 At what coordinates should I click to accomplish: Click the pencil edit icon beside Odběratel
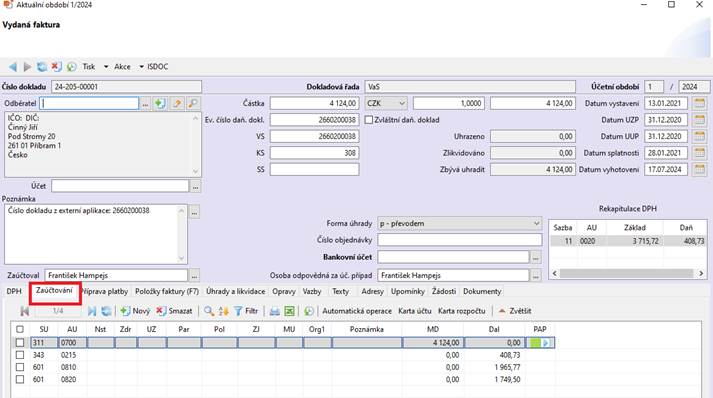[177, 104]
